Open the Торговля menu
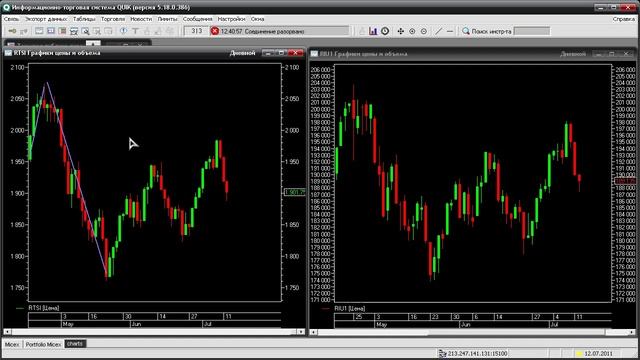Viewport: 640px width, 360px height. [113, 19]
